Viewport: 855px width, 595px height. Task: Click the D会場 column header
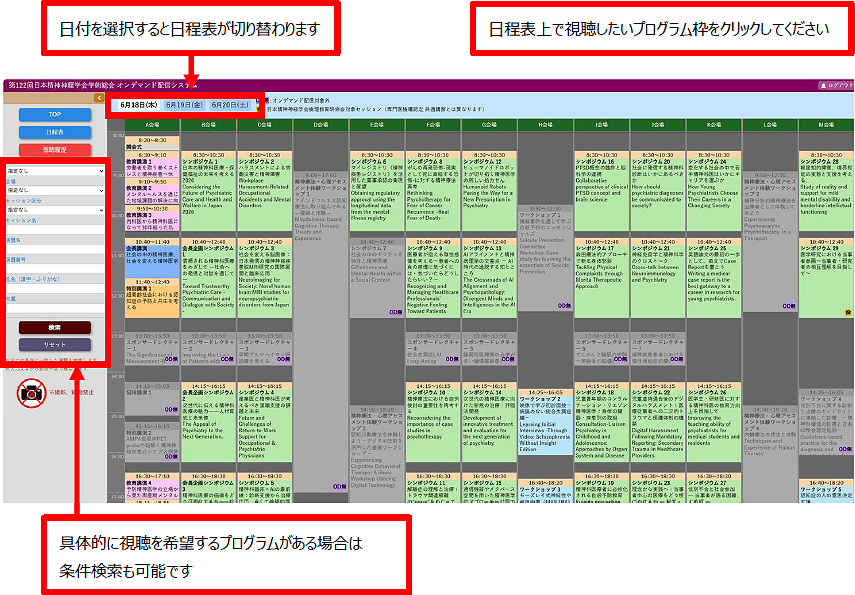[x=321, y=125]
